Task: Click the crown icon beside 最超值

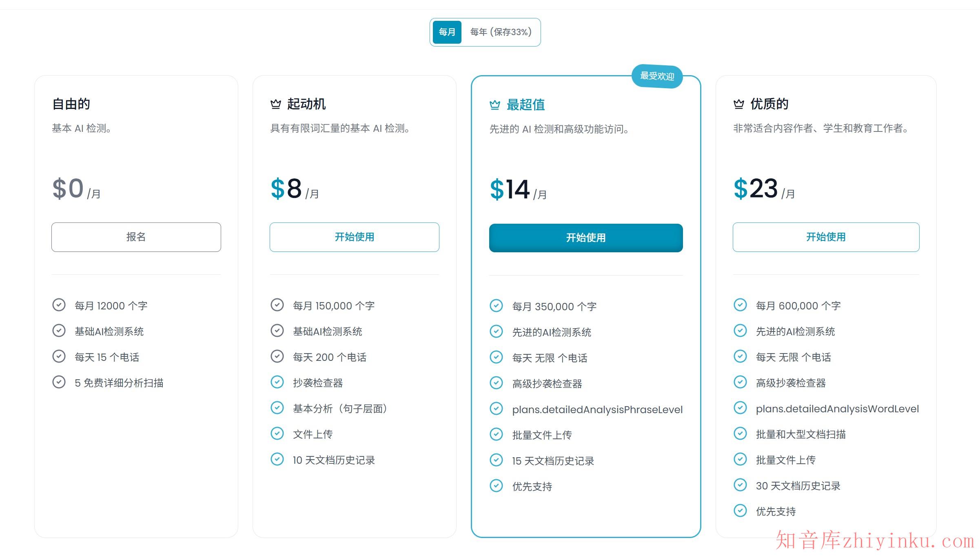Action: (495, 105)
